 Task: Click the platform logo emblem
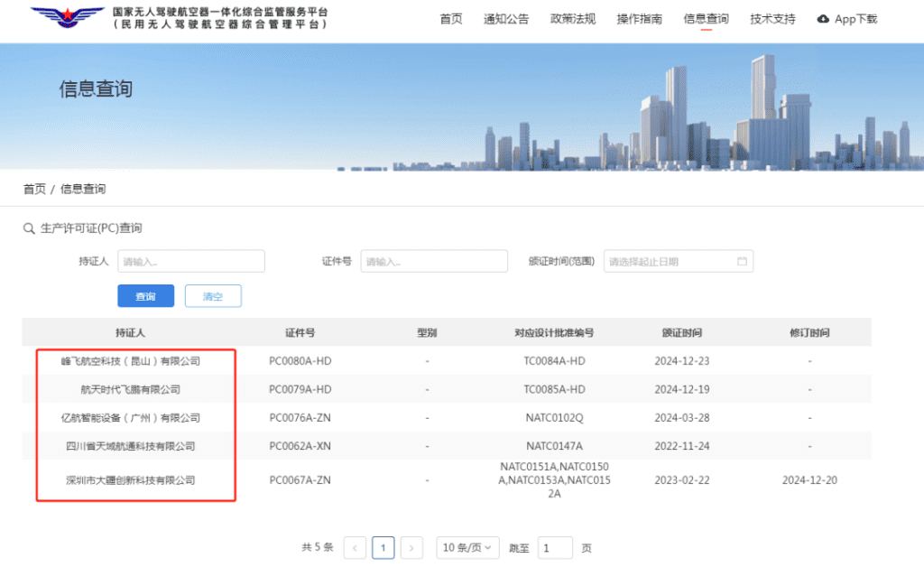click(67, 18)
